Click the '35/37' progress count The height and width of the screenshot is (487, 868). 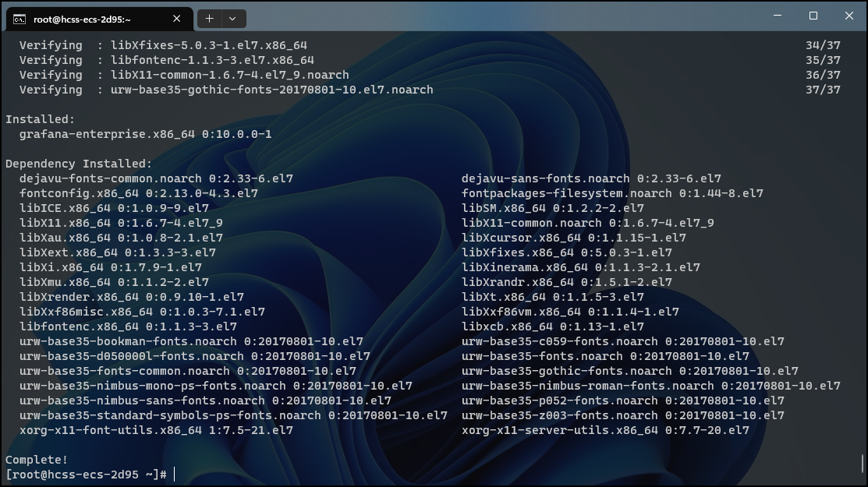coord(823,60)
